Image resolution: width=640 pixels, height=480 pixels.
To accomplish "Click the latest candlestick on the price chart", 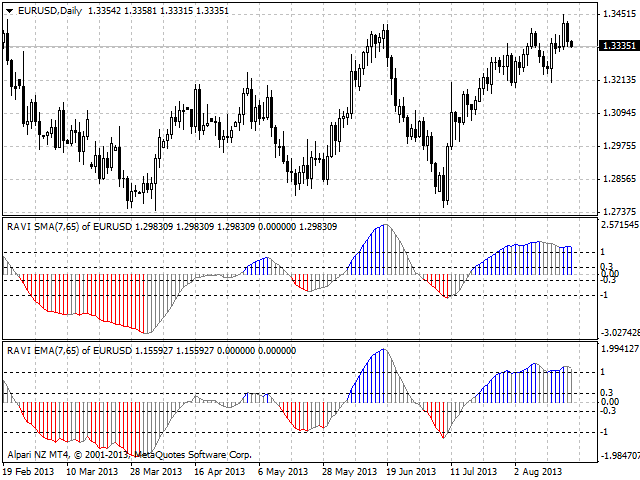I will click(571, 43).
